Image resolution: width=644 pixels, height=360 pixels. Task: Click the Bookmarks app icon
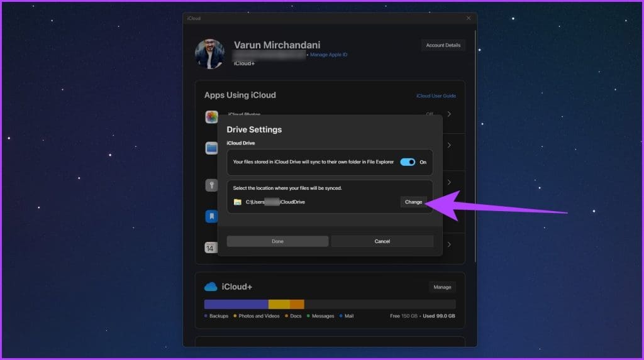coord(211,216)
